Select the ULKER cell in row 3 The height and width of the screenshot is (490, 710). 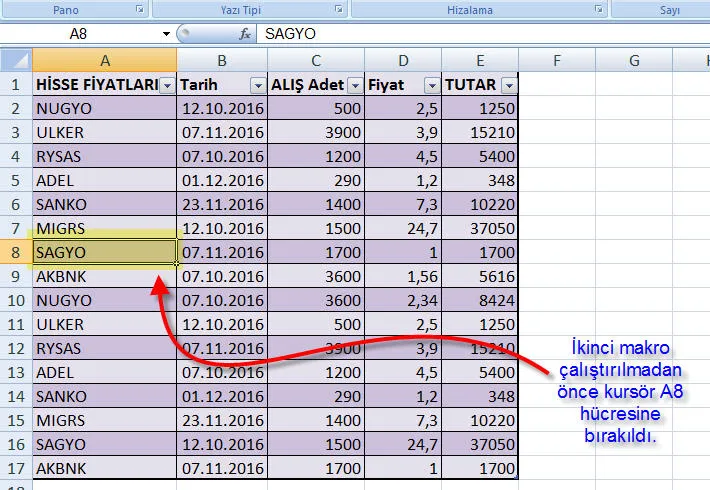(x=105, y=133)
